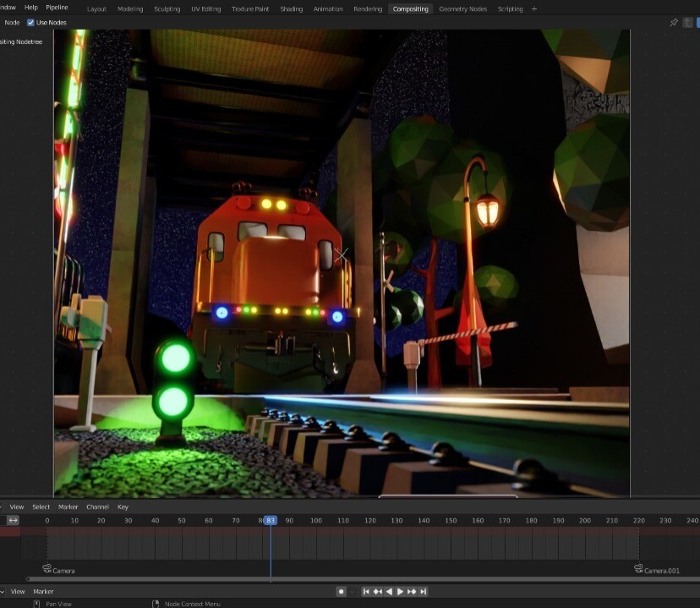This screenshot has width=700, height=608.
Task: Open the Shading workspace
Action: point(291,8)
